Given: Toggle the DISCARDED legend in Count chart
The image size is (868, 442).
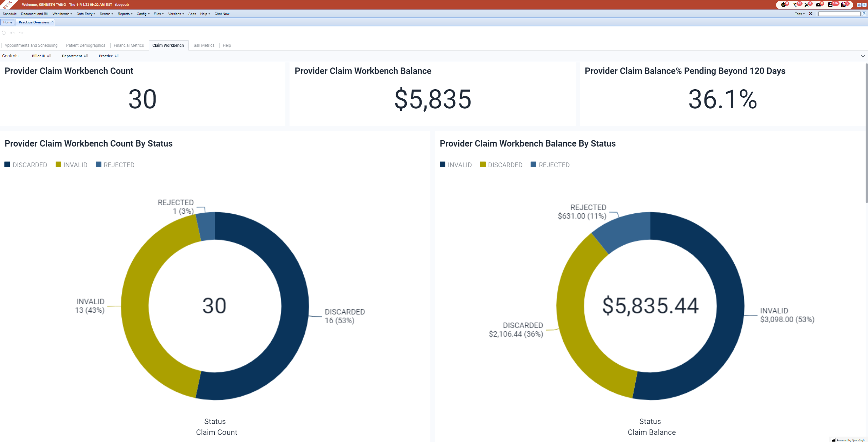Looking at the screenshot, I should [26, 165].
